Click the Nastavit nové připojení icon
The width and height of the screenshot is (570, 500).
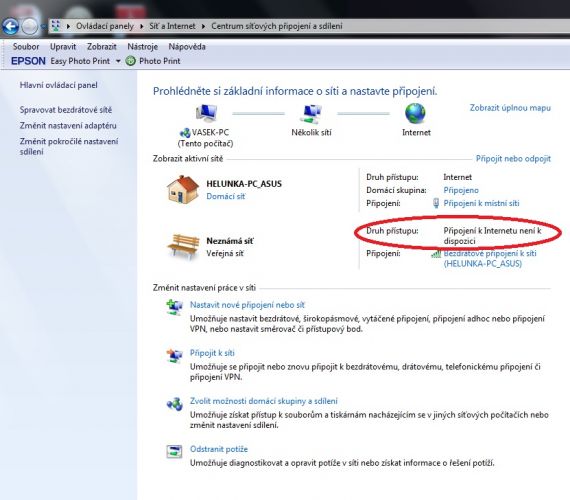coord(174,307)
